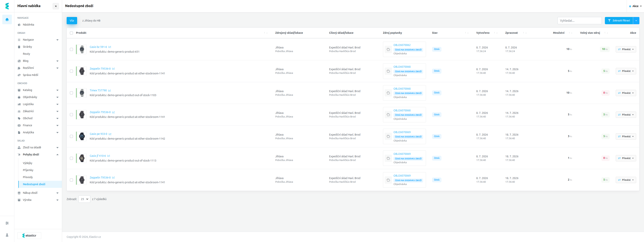The height and width of the screenshot is (242, 644).
Task: Open the sliders settings icon at bottom left
Action: click(x=7, y=223)
